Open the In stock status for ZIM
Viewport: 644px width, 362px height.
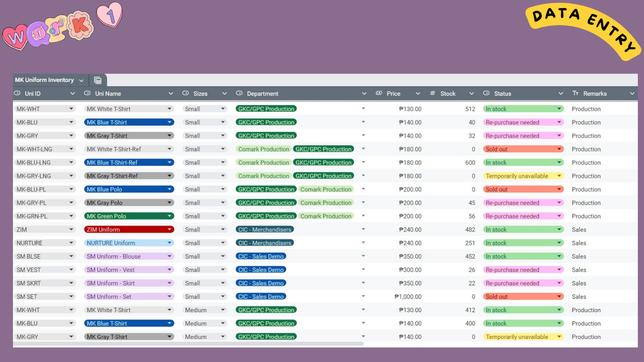click(523, 229)
